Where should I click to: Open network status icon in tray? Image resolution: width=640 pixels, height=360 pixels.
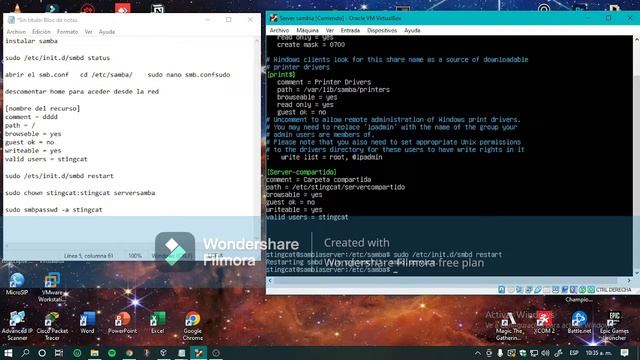pos(534,353)
